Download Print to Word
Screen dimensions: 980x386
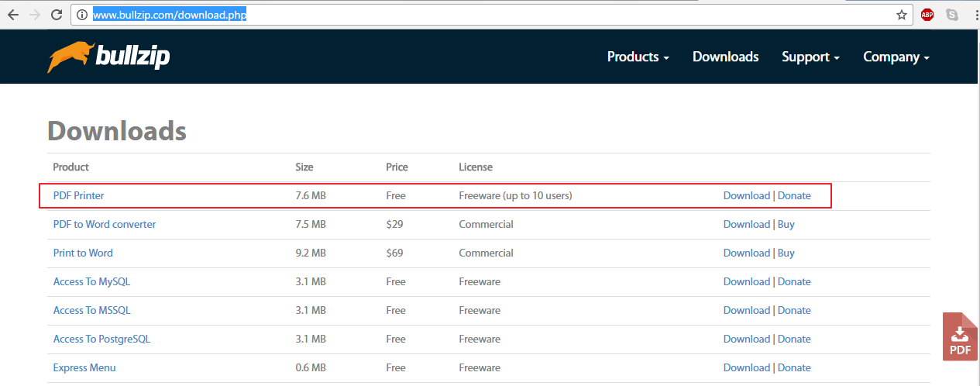point(746,253)
